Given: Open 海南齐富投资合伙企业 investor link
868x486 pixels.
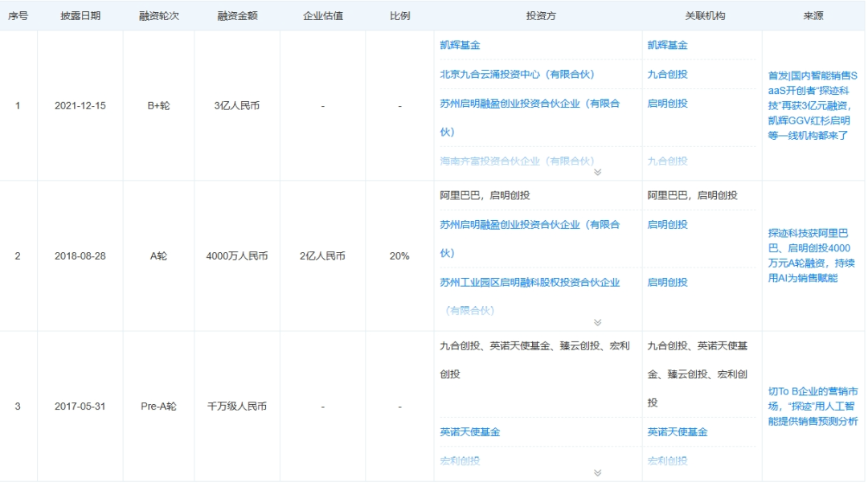Looking at the screenshot, I should (x=517, y=161).
